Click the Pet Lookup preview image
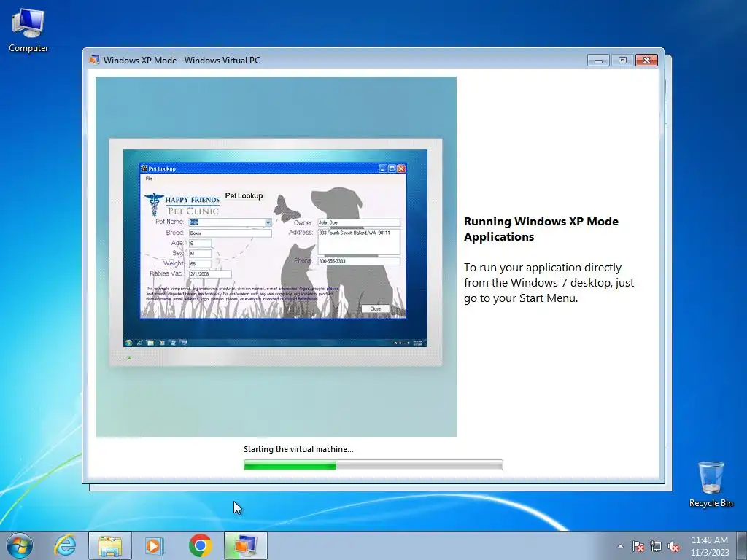The image size is (747, 560). [276, 257]
